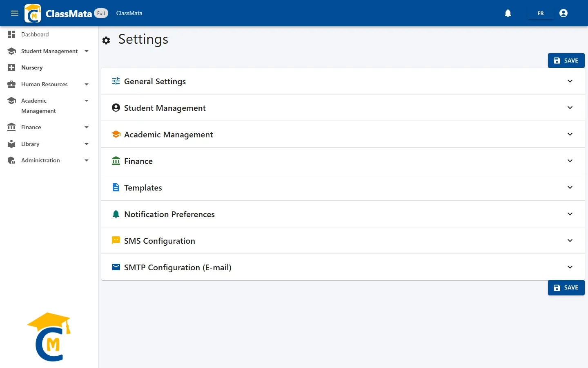
Task: Select Academic Management in the sidebar
Action: 49,105
